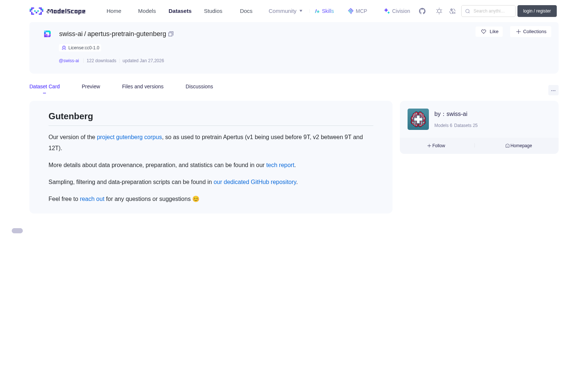Switch to Files and versions tab

point(143,86)
